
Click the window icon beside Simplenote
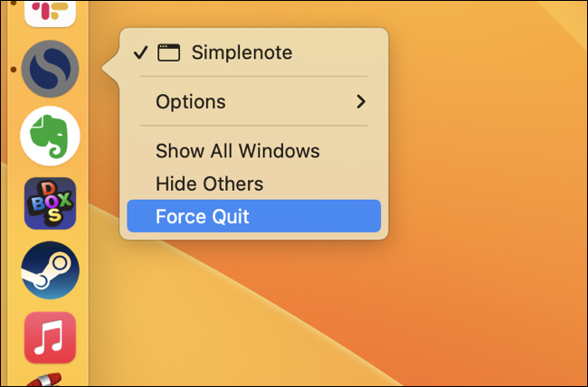click(x=169, y=52)
